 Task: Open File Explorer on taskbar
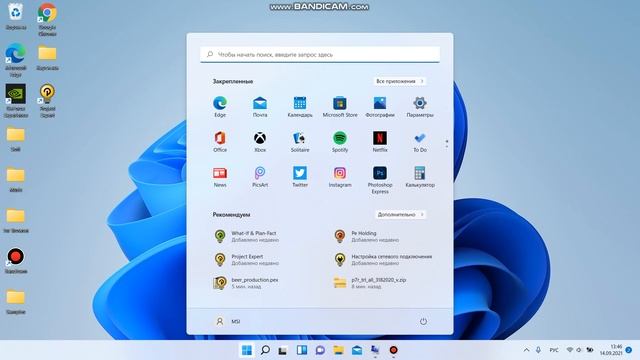pos(338,350)
